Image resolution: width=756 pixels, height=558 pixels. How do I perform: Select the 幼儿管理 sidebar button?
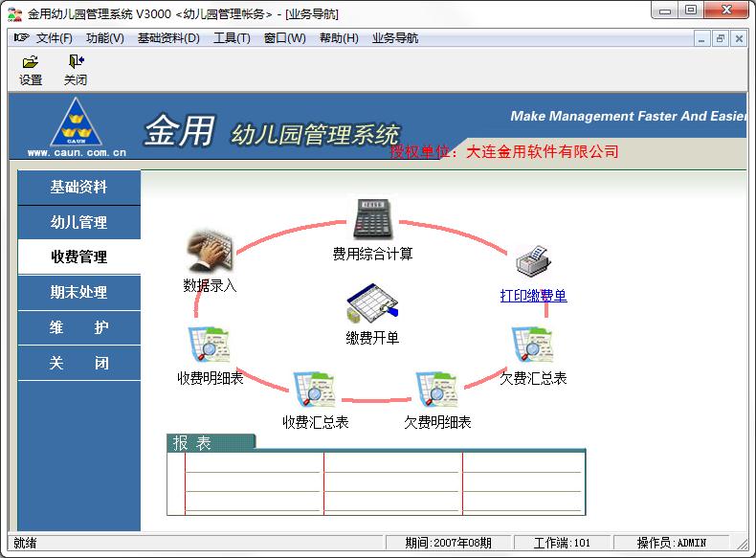point(79,222)
